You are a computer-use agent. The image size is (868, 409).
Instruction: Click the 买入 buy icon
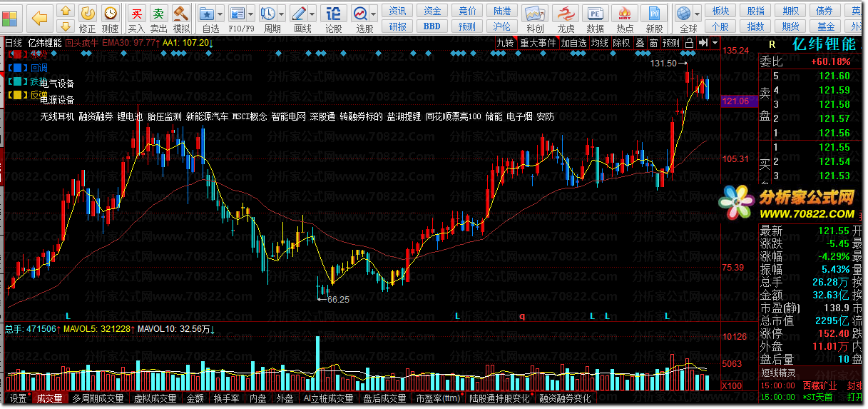point(136,18)
